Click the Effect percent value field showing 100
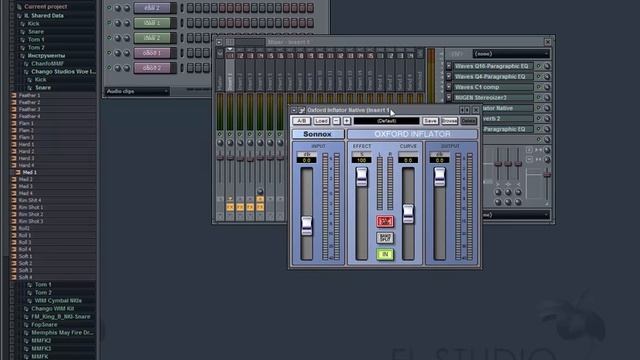The height and width of the screenshot is (360, 640). click(362, 160)
